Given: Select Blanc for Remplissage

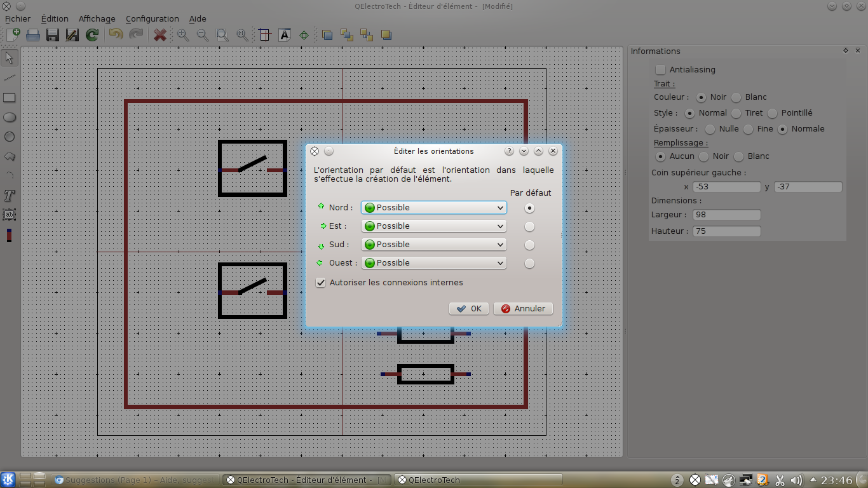Looking at the screenshot, I should (738, 157).
